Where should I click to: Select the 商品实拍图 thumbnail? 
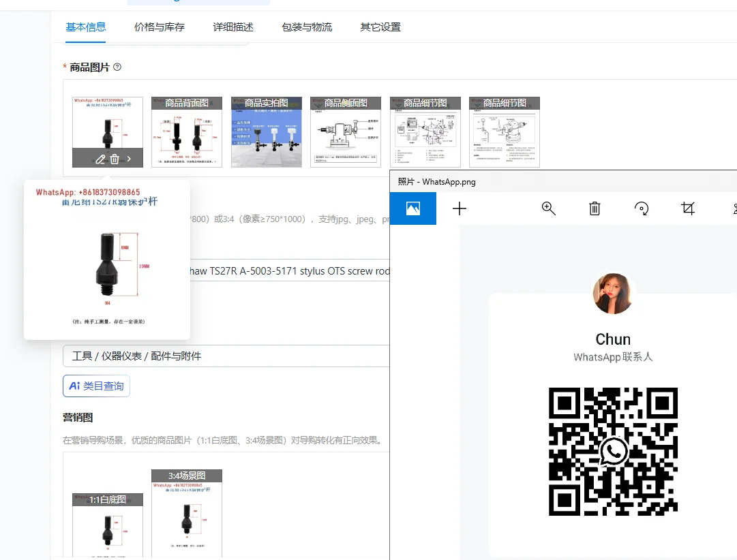pyautogui.click(x=266, y=132)
